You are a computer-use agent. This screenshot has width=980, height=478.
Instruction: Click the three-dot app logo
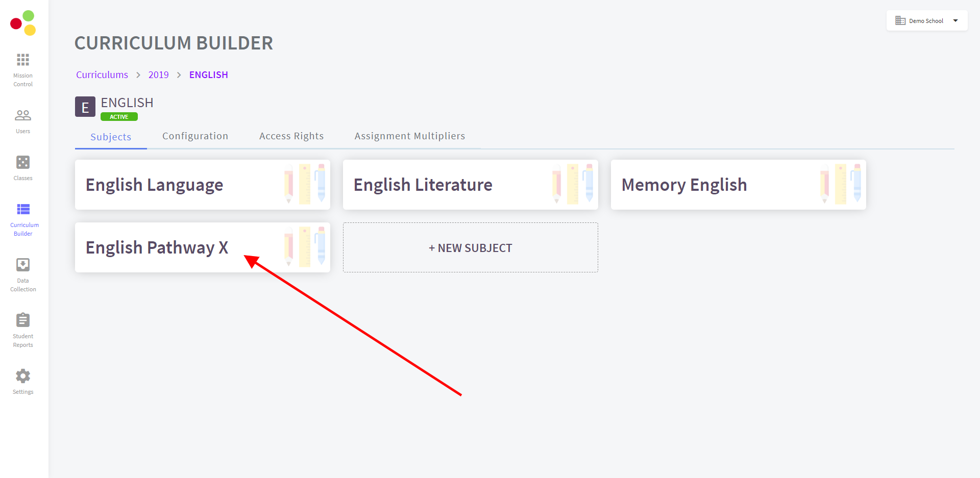23,23
